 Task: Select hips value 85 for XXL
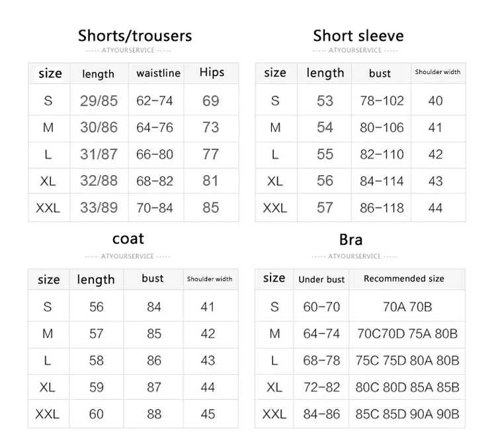click(x=211, y=207)
